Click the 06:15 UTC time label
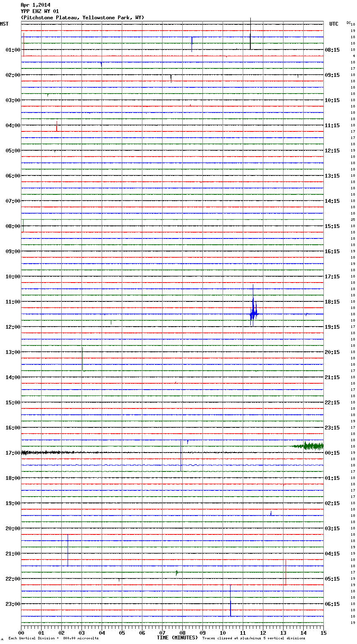Image resolution: width=357 pixels, height=644 pixels. 332,604
